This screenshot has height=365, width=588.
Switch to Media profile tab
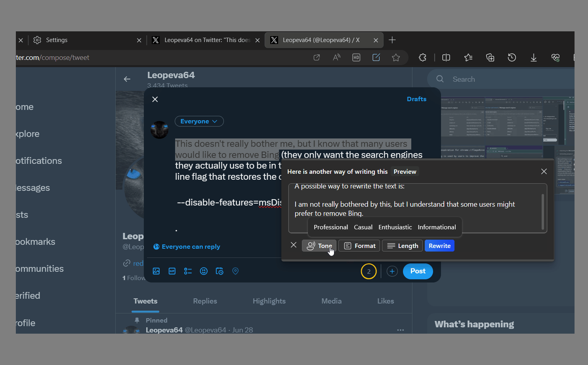[331, 301]
